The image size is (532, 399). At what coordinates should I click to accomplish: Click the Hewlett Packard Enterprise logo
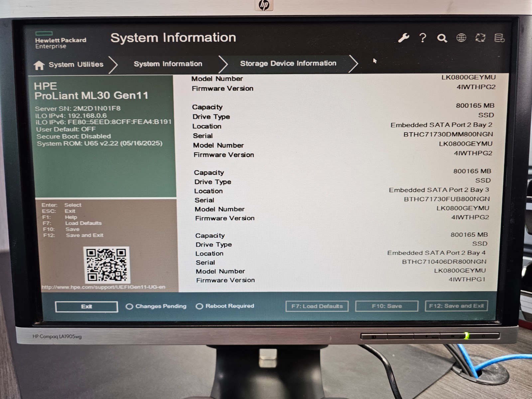click(60, 41)
